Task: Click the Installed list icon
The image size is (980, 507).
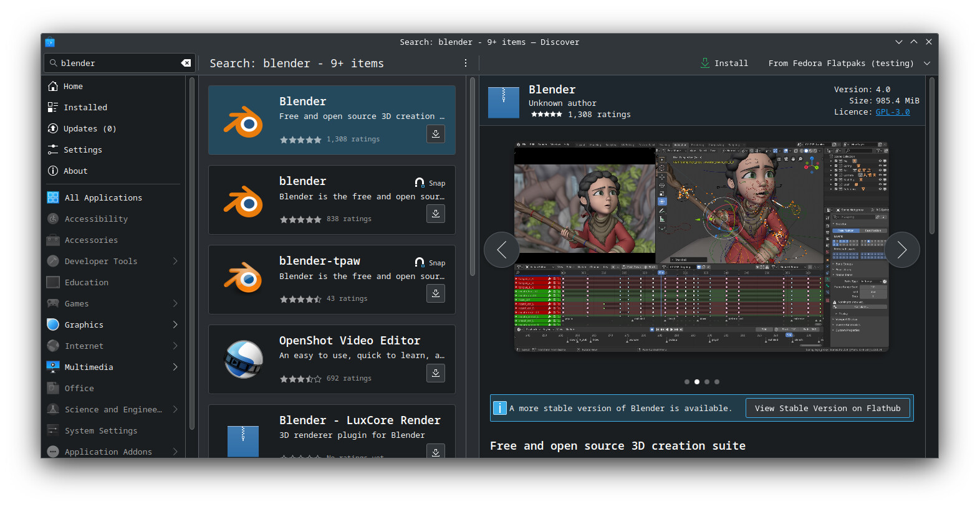Action: pyautogui.click(x=53, y=107)
